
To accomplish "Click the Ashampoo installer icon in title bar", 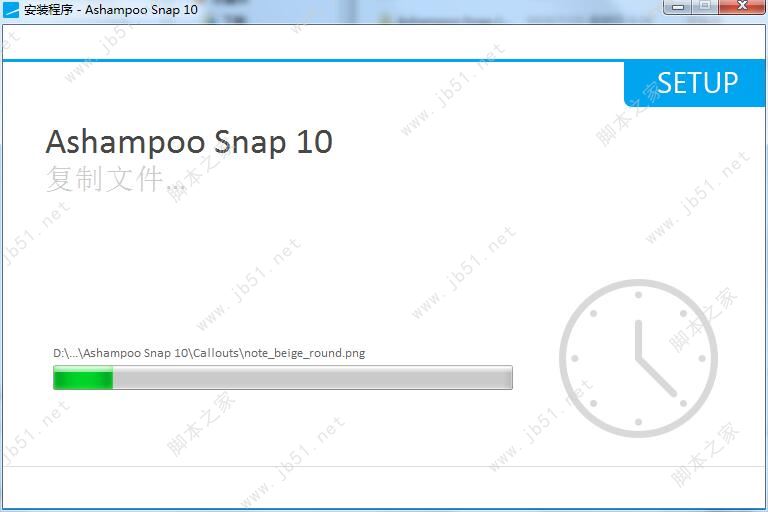I will [x=11, y=10].
